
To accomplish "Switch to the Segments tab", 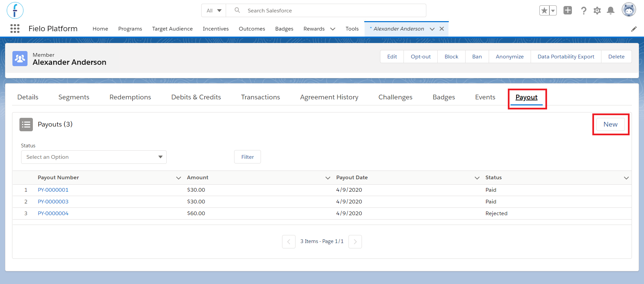I will 74,97.
